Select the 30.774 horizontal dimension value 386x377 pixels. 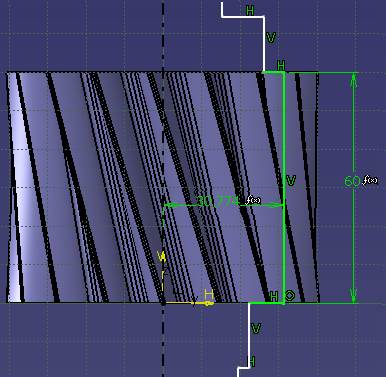pos(217,201)
